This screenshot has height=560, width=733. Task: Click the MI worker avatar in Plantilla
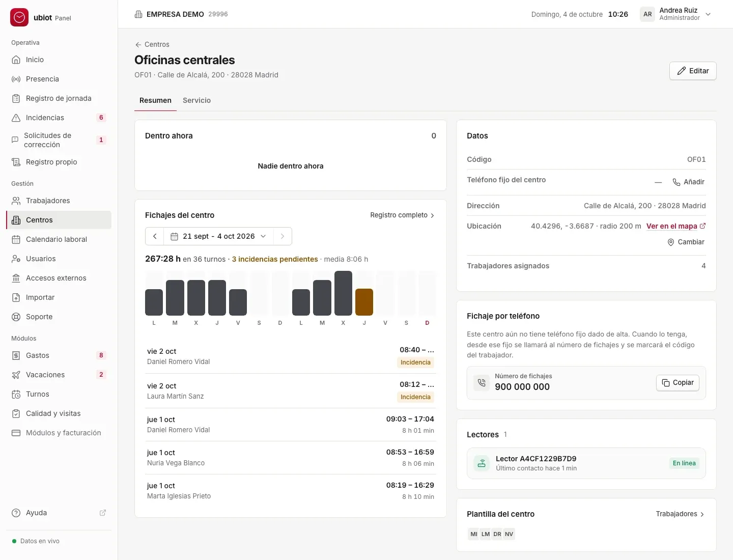pyautogui.click(x=474, y=534)
